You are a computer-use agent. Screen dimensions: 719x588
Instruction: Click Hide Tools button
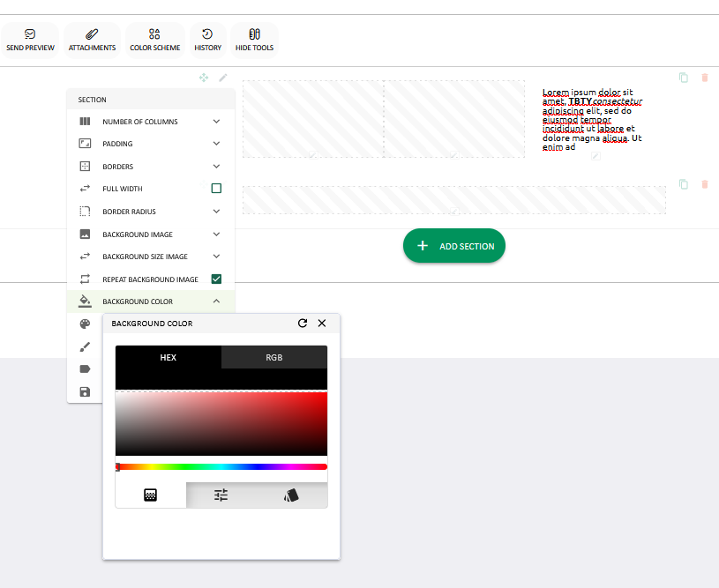[254, 41]
